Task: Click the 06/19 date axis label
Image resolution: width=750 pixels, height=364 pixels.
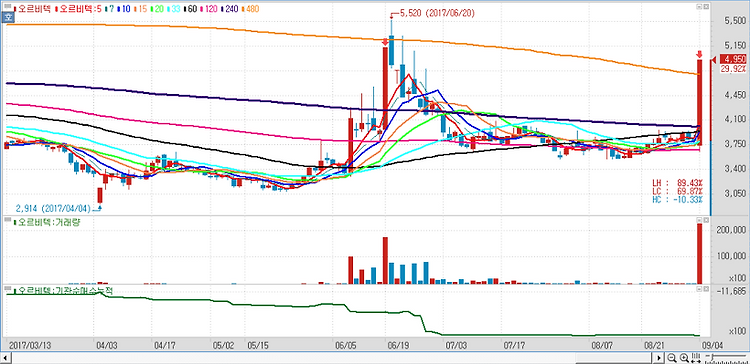Action: 397,344
